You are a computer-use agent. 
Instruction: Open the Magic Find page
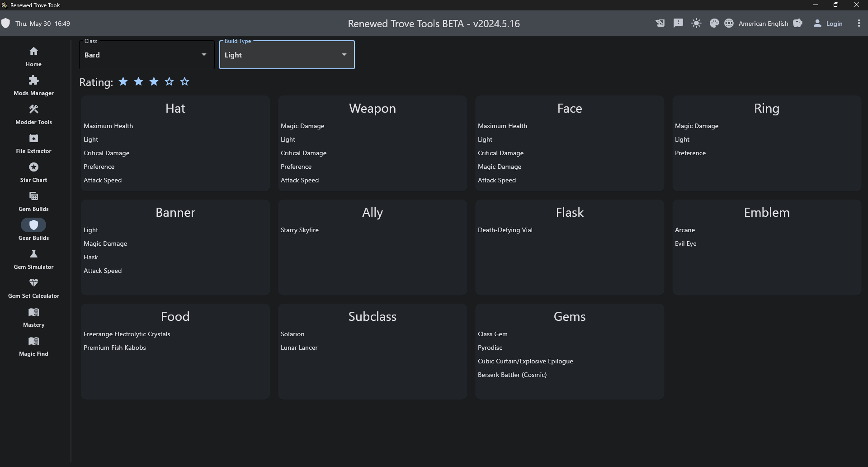point(33,346)
